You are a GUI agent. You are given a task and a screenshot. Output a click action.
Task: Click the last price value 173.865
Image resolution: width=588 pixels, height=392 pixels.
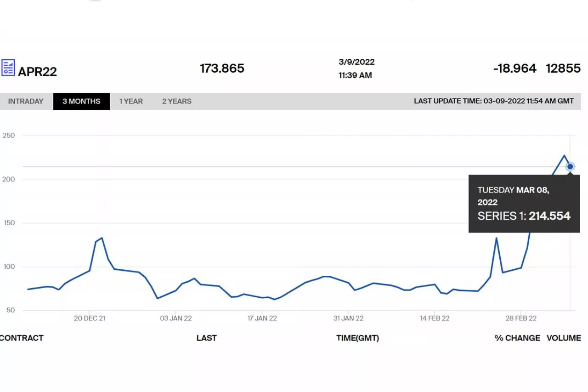click(222, 68)
